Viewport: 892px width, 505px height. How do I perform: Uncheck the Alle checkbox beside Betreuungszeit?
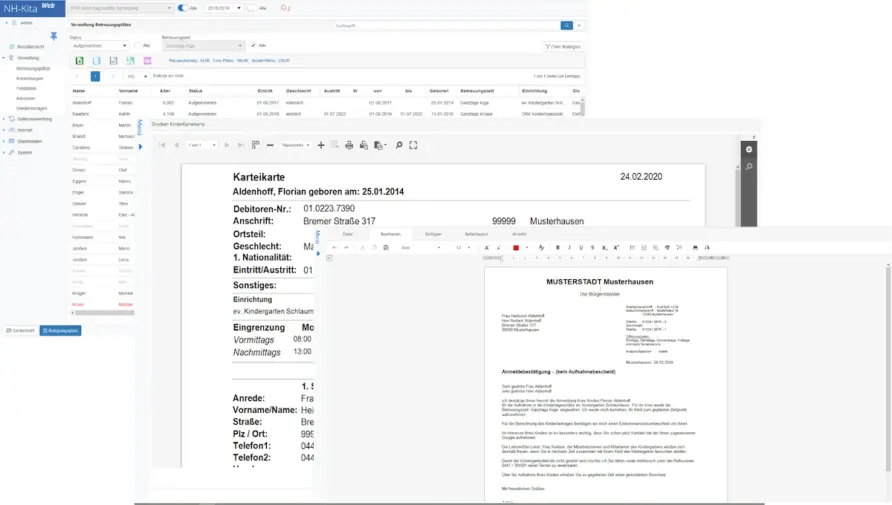253,45
